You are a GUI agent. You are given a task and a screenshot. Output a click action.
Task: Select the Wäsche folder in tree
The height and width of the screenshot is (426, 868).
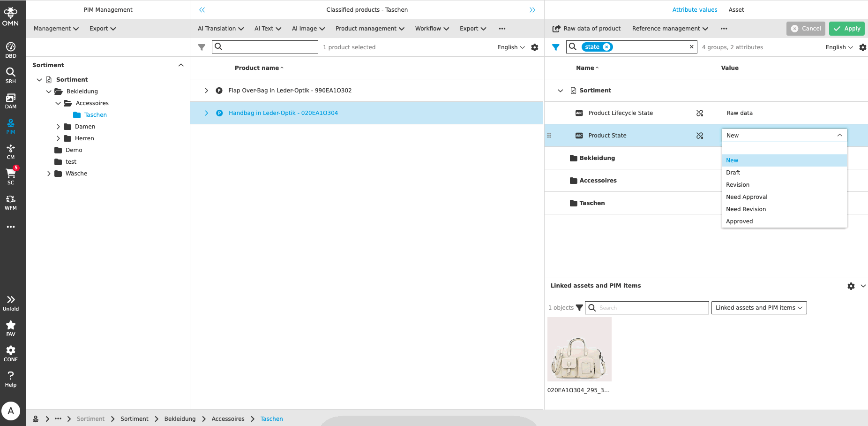pos(76,174)
